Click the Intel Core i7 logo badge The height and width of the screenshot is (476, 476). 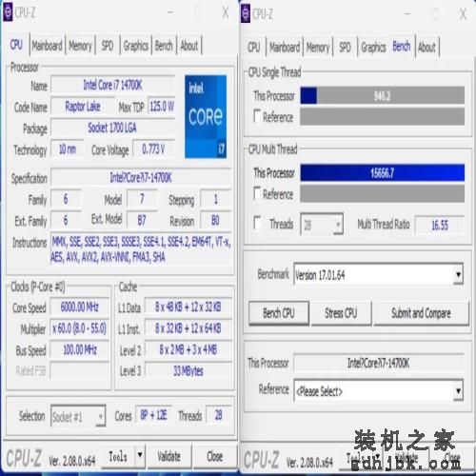pos(206,116)
